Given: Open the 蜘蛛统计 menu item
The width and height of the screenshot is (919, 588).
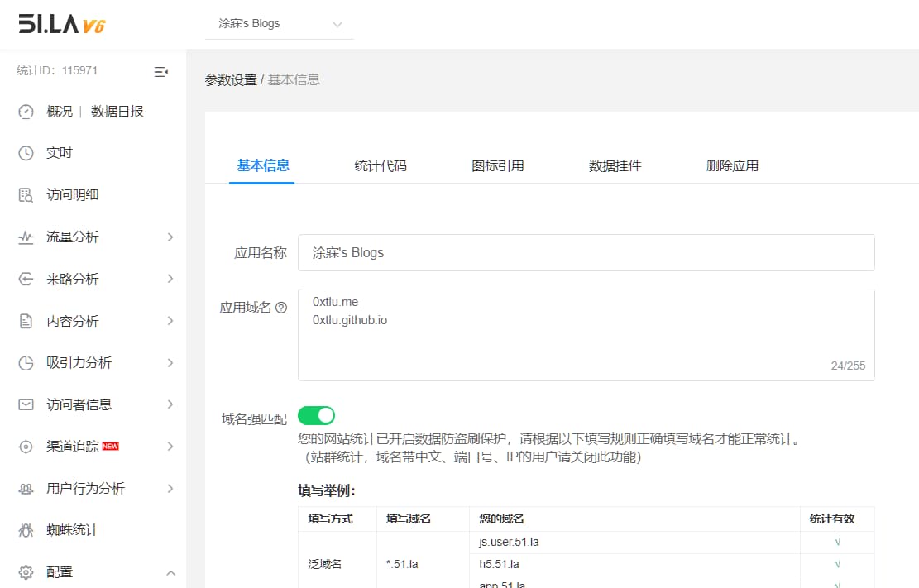Looking at the screenshot, I should pyautogui.click(x=73, y=530).
